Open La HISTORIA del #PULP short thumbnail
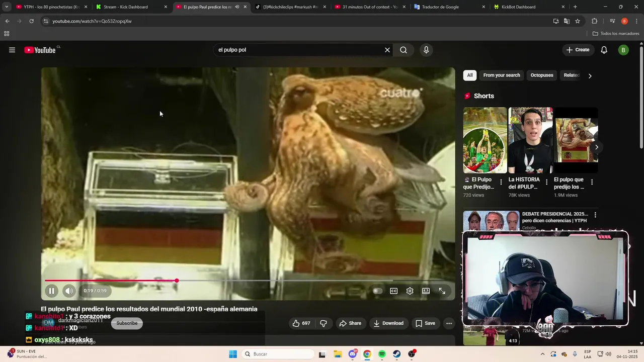 click(530, 140)
